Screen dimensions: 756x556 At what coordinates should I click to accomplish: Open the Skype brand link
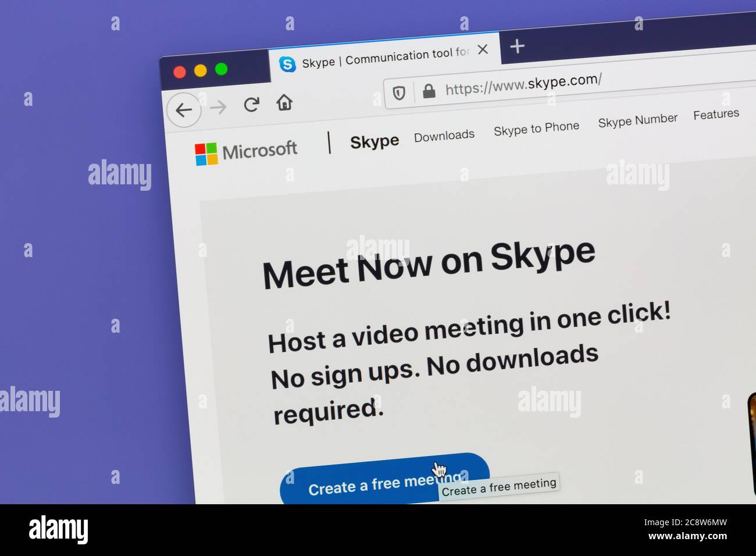[x=375, y=141]
